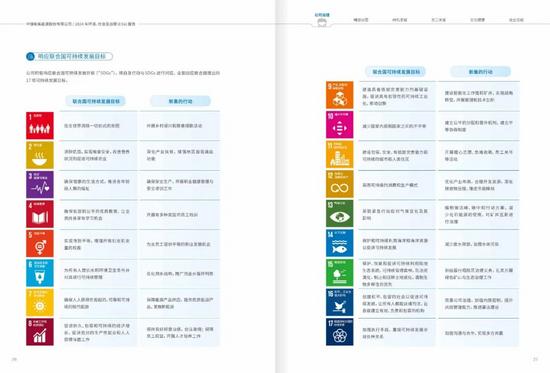Select the SDG 4 Quality Education book icon
Image resolution: width=550 pixels, height=373 pixels.
pos(40,214)
